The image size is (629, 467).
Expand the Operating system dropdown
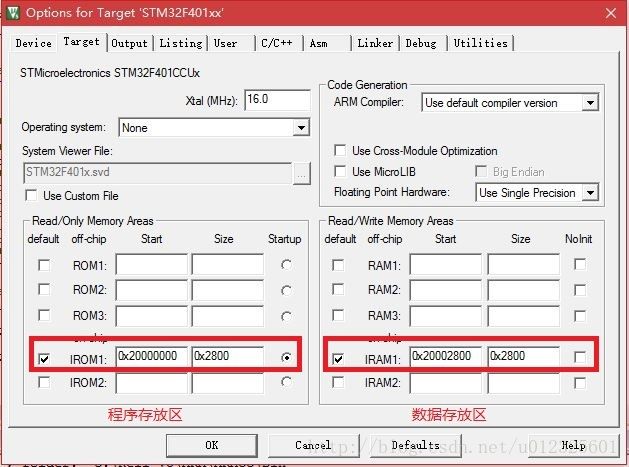tap(301, 128)
